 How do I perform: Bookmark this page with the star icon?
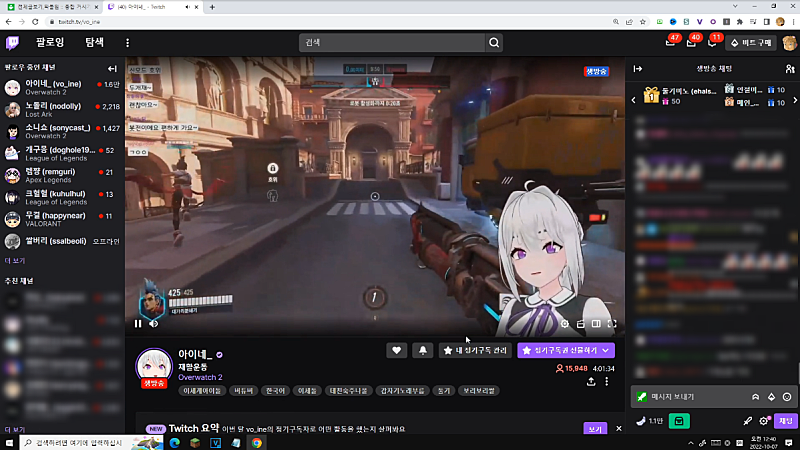[x=643, y=22]
